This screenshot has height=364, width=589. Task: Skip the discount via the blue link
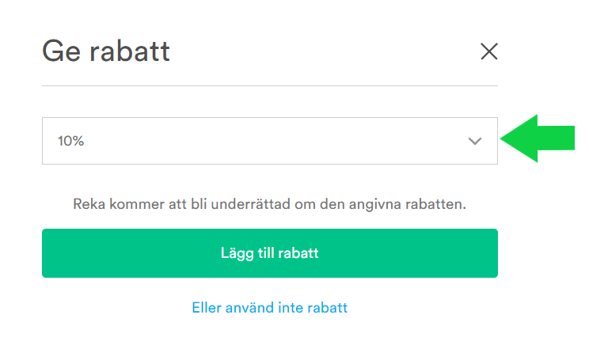270,308
